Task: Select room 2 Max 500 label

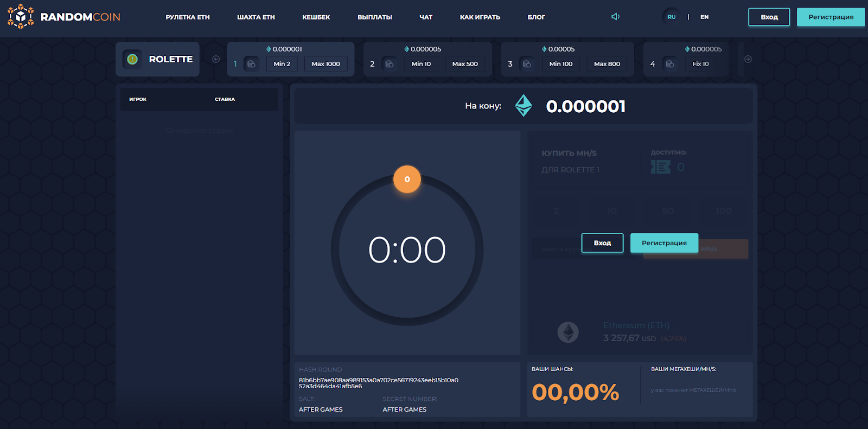Action: [x=465, y=64]
